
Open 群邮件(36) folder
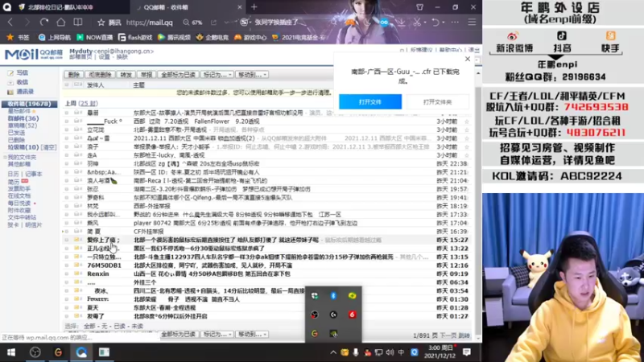point(23,118)
